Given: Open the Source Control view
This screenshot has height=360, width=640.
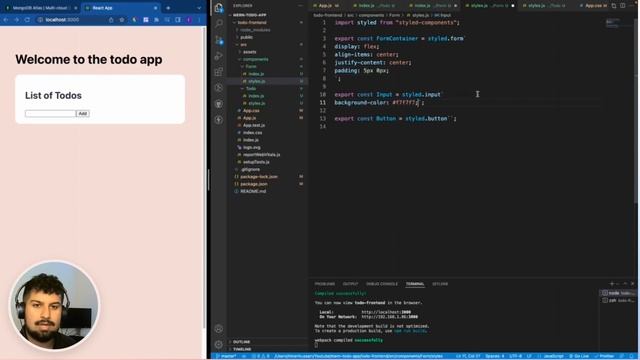Looking at the screenshot, I should [219, 40].
